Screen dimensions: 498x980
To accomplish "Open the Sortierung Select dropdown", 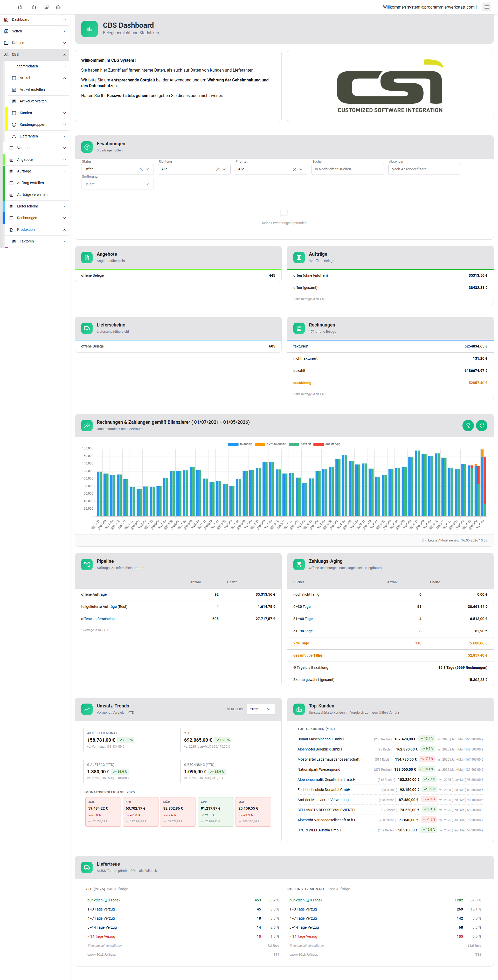I will (x=117, y=184).
